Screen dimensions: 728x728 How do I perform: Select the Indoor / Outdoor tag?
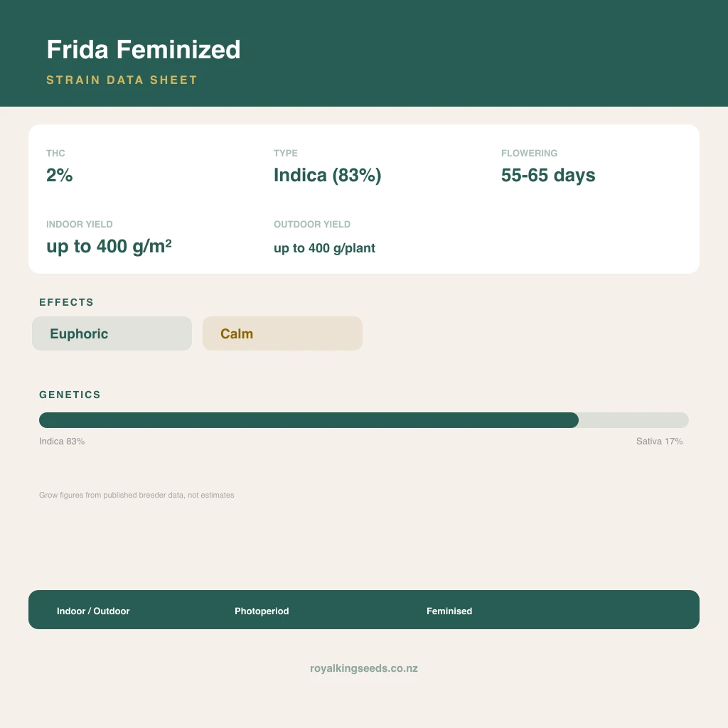(x=93, y=611)
